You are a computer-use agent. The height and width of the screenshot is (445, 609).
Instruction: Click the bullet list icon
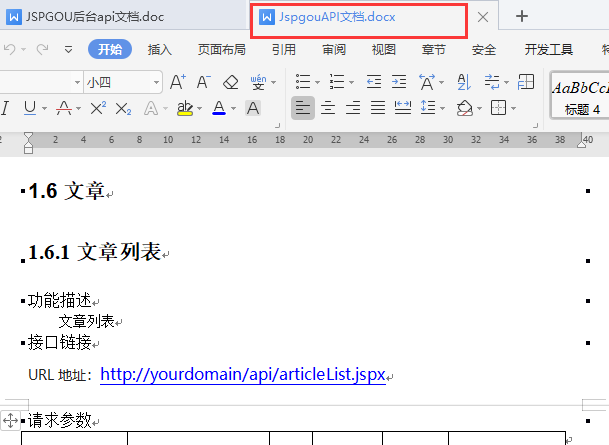click(x=303, y=82)
